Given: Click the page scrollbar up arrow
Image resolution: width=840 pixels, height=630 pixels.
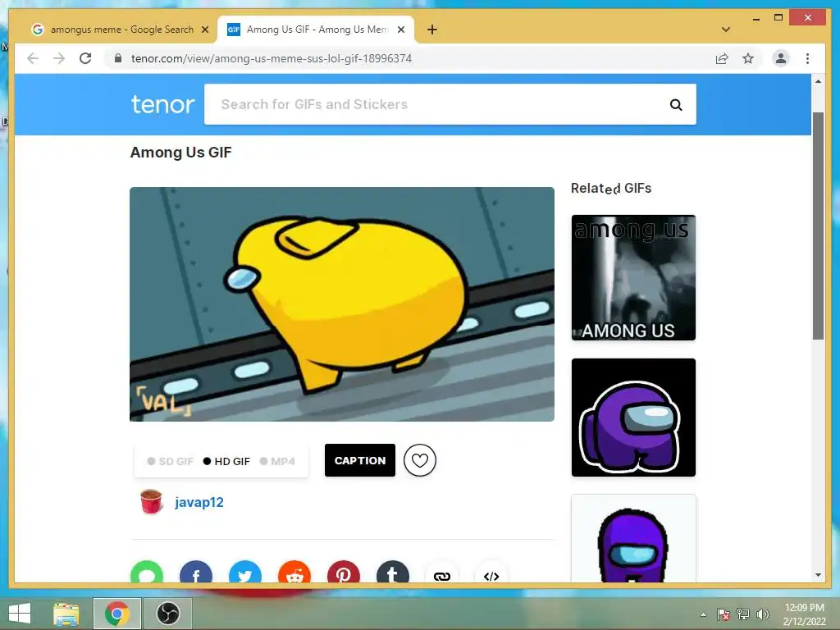Looking at the screenshot, I should (818, 81).
